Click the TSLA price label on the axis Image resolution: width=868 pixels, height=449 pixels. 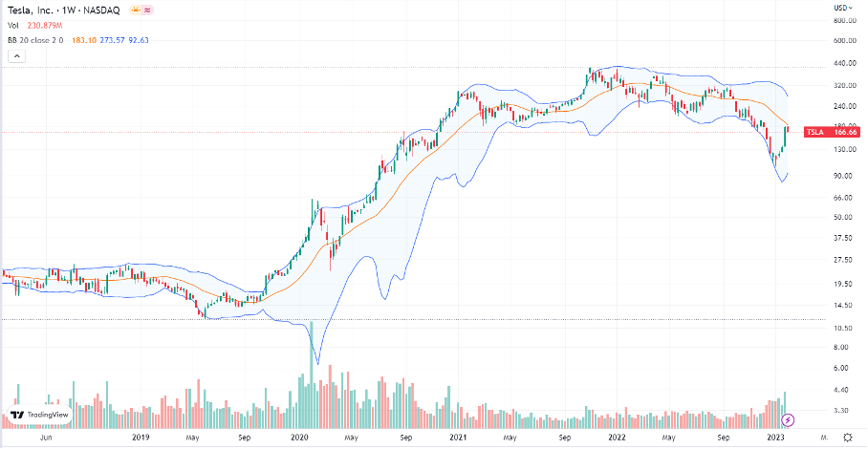pyautogui.click(x=827, y=132)
